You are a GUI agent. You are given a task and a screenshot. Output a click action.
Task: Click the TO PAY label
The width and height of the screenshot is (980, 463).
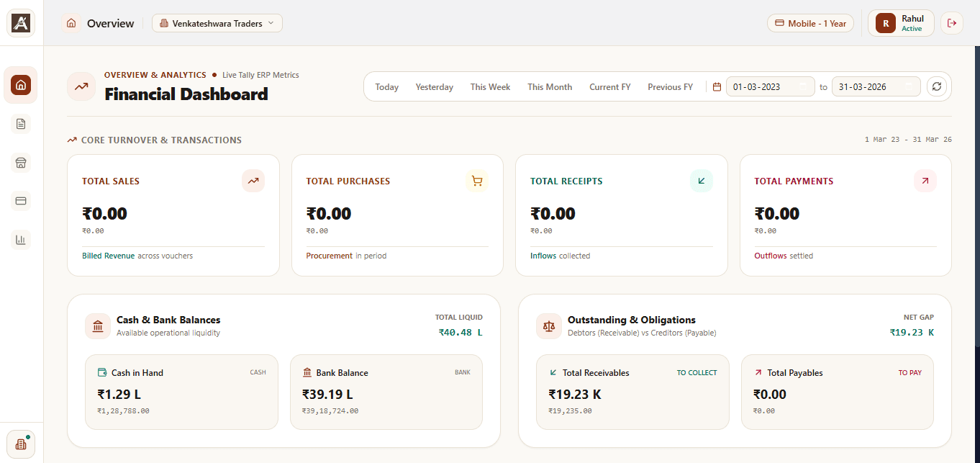[910, 372]
